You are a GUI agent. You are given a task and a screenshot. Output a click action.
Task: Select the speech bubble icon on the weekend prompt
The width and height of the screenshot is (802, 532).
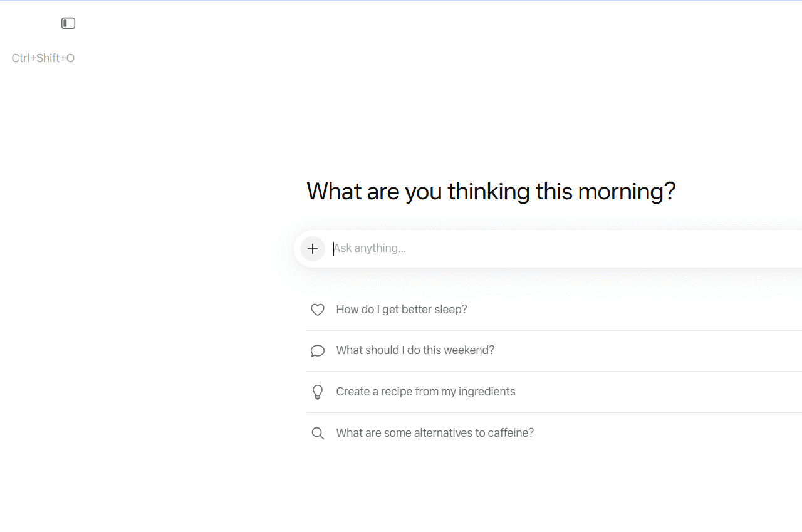[x=318, y=350]
